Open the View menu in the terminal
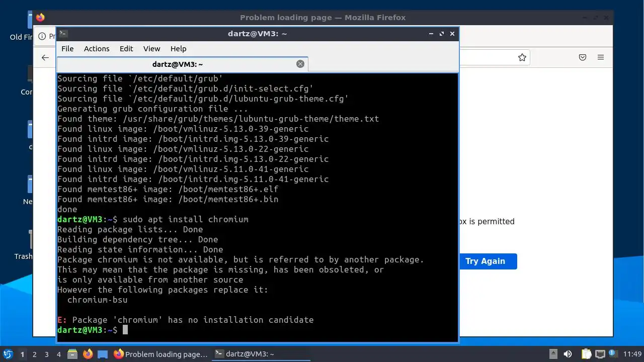This screenshot has width=644, height=362. point(151,49)
